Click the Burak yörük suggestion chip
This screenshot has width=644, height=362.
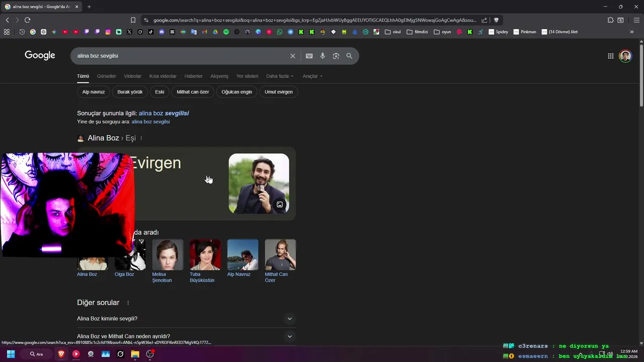pos(130,92)
